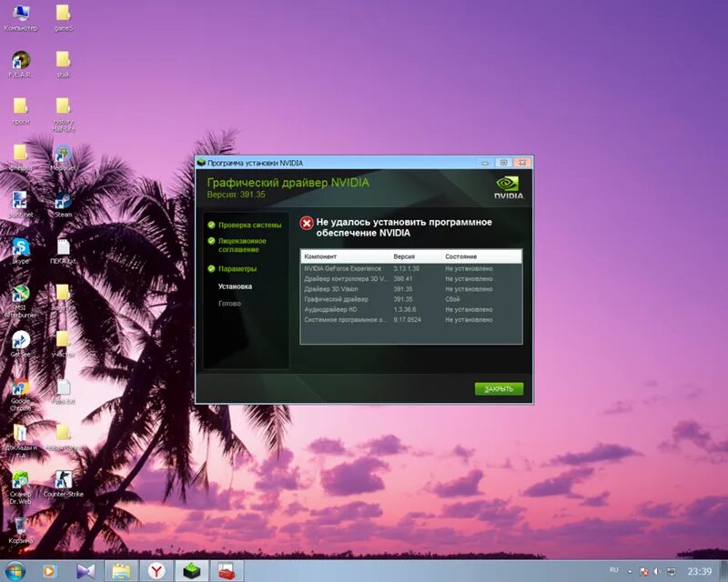Click the green ЗАКРЫТЬ button
Screen dimensions: 728x582
click(499, 389)
